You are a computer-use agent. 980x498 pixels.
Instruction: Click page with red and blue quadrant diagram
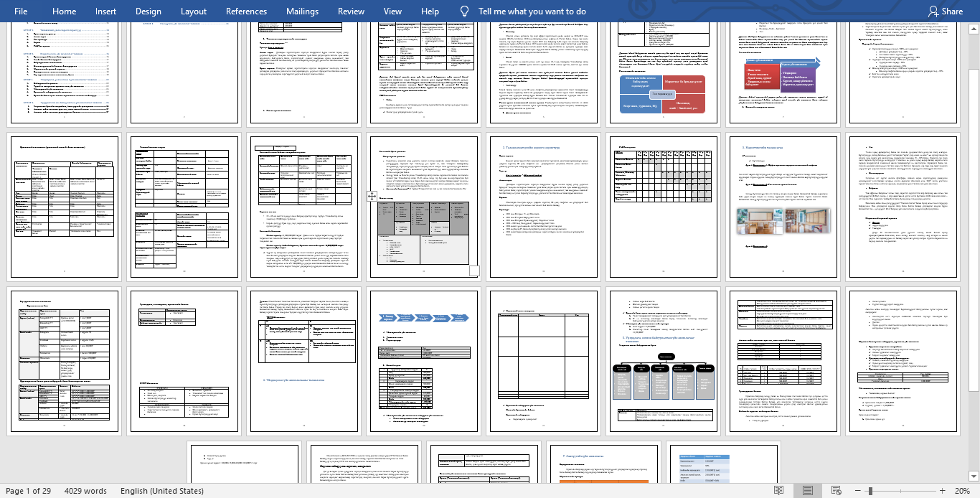tap(663, 72)
